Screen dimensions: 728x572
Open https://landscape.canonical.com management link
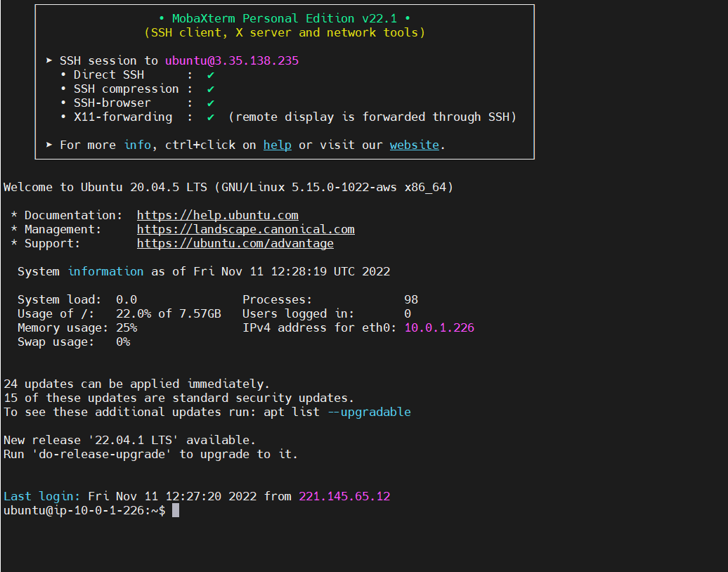click(246, 229)
